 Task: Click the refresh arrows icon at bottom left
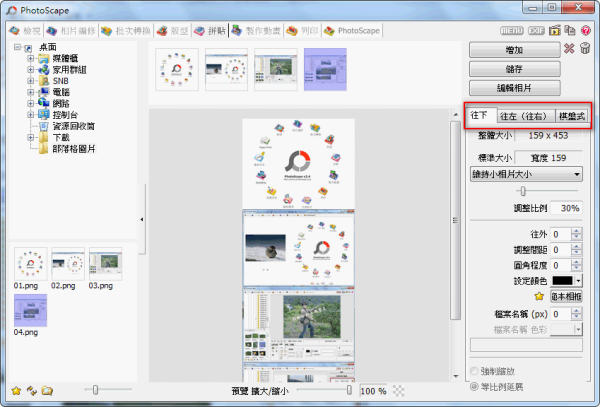(x=31, y=390)
